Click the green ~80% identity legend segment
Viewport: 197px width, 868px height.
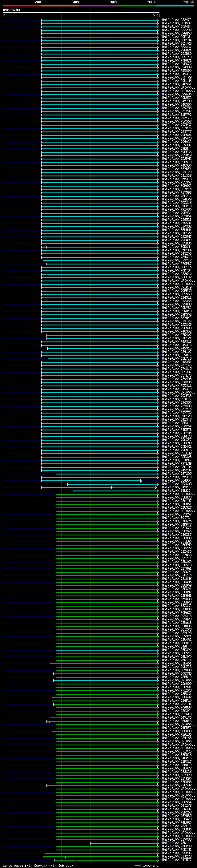coord(137,6)
